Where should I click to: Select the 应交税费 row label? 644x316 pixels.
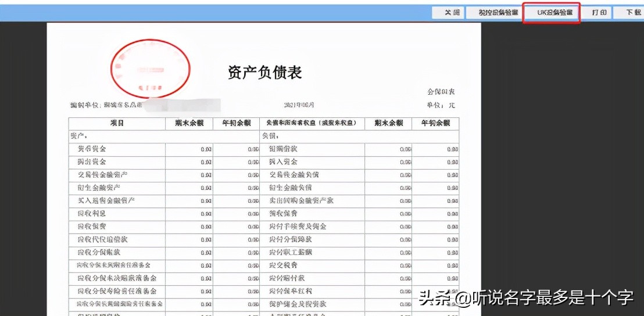point(284,265)
